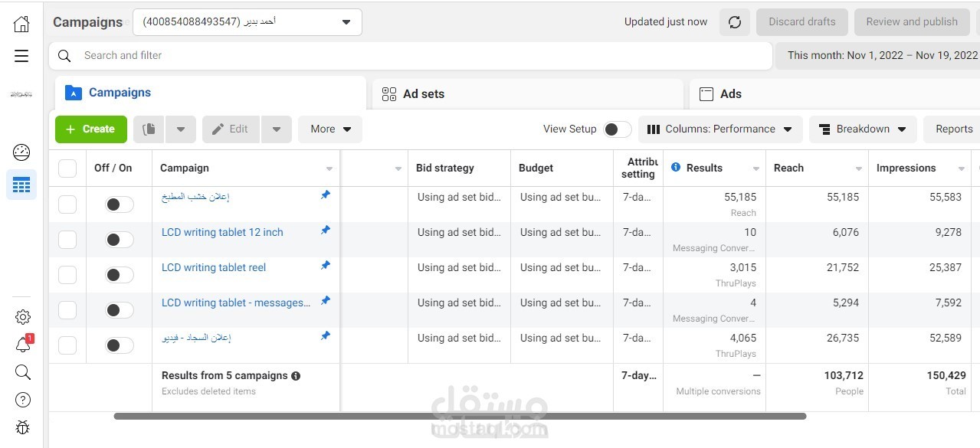
Task: Open the notifications bell icon
Action: 23,345
